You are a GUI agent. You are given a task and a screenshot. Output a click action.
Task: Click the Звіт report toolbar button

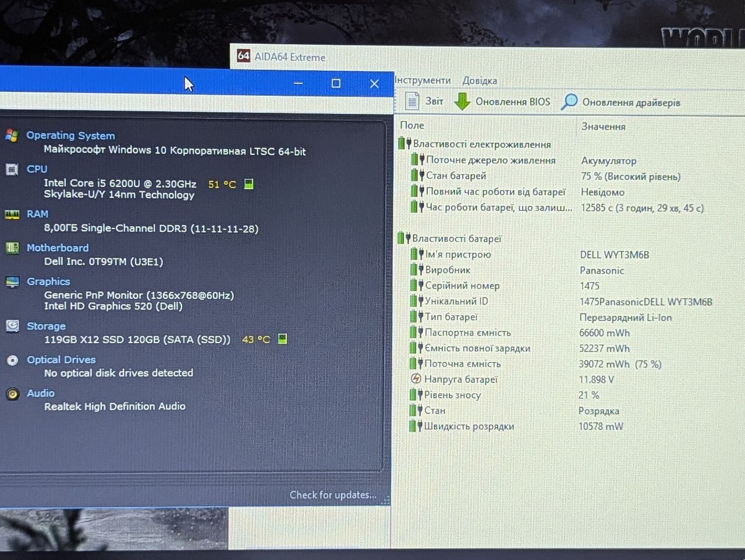click(424, 101)
